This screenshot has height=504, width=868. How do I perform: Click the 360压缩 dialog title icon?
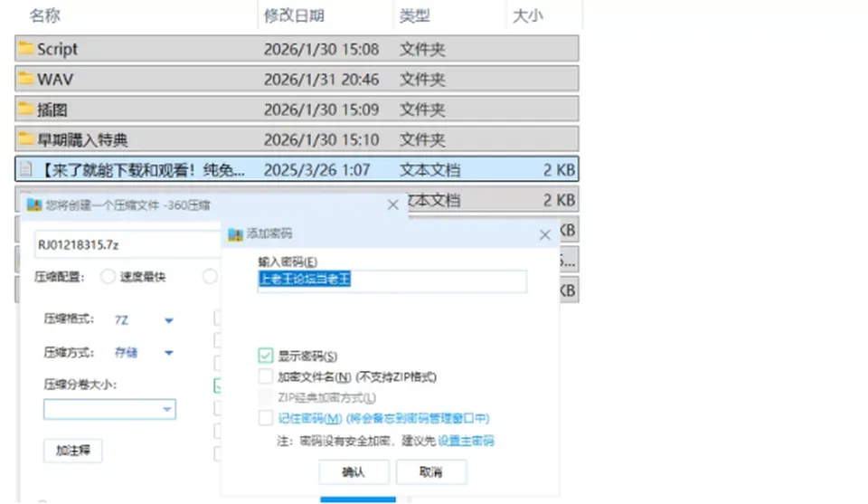[x=34, y=204]
